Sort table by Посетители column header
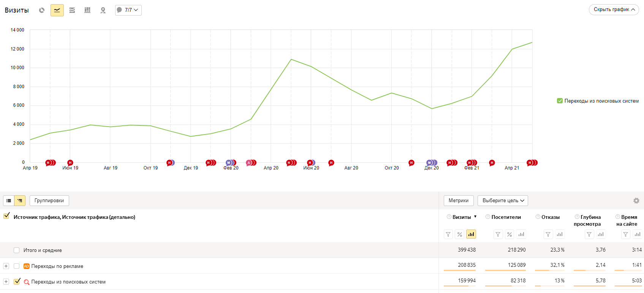This screenshot has width=644, height=293. tap(506, 217)
